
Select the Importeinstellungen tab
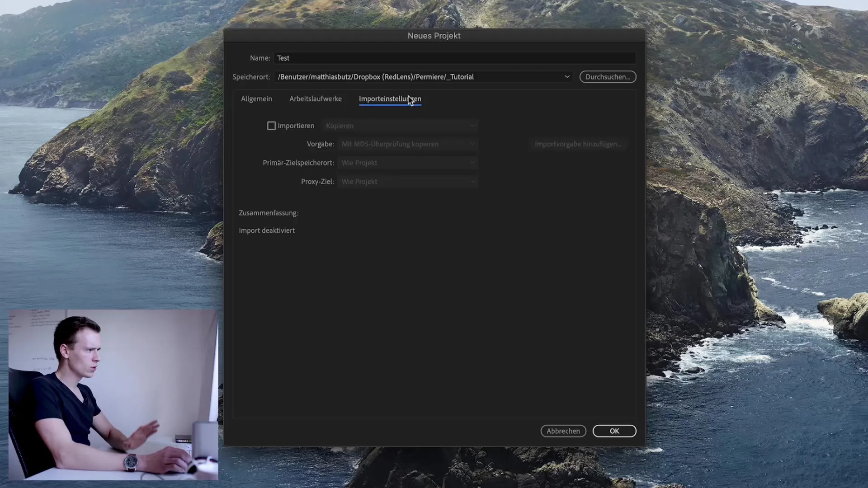(390, 99)
